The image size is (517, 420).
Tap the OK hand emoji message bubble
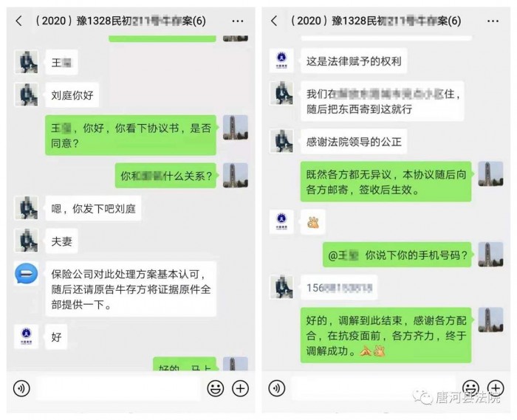point(313,222)
